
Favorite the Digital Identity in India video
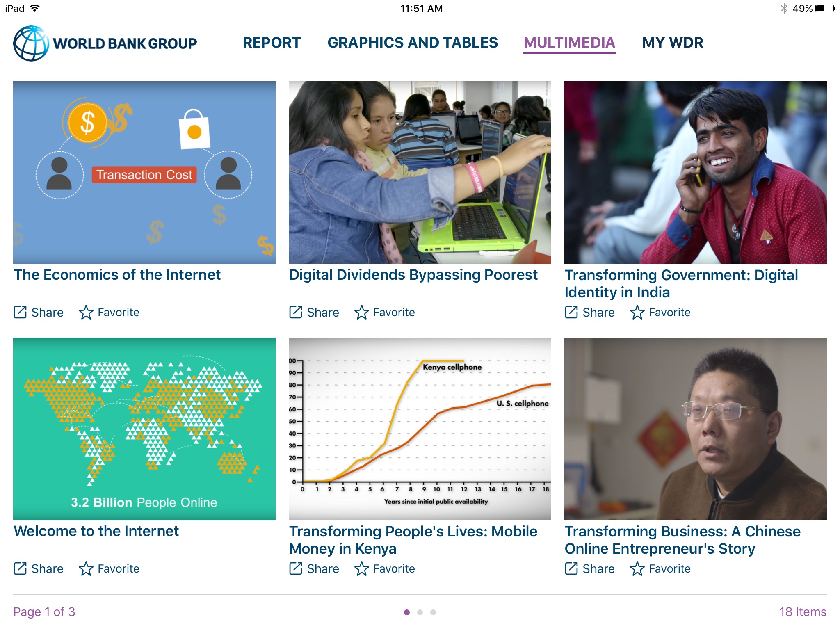(637, 312)
